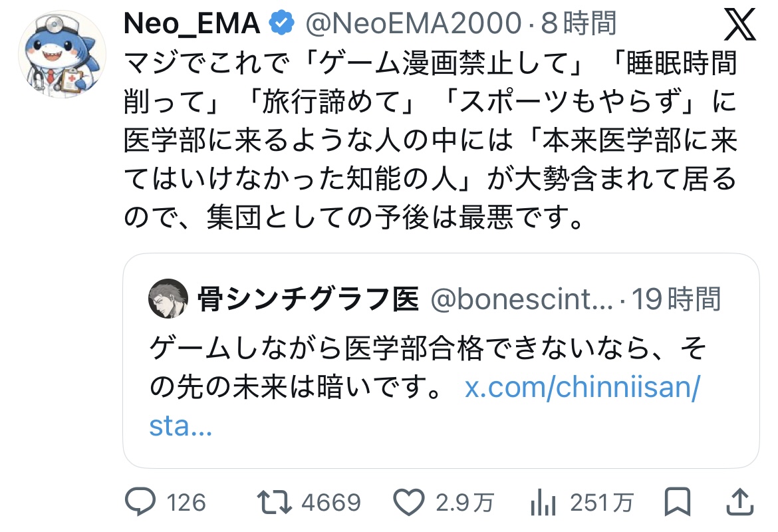Reply using the speech bubble icon
This screenshot has width=778, height=532.
pos(140,502)
